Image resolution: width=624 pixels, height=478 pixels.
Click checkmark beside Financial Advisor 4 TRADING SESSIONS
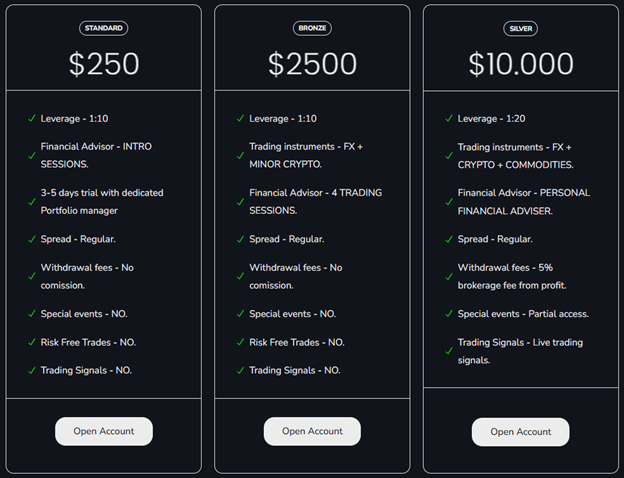(241, 202)
